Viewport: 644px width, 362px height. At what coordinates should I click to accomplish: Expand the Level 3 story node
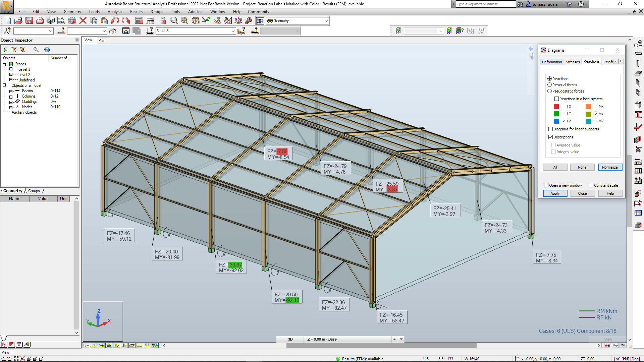coord(11,69)
